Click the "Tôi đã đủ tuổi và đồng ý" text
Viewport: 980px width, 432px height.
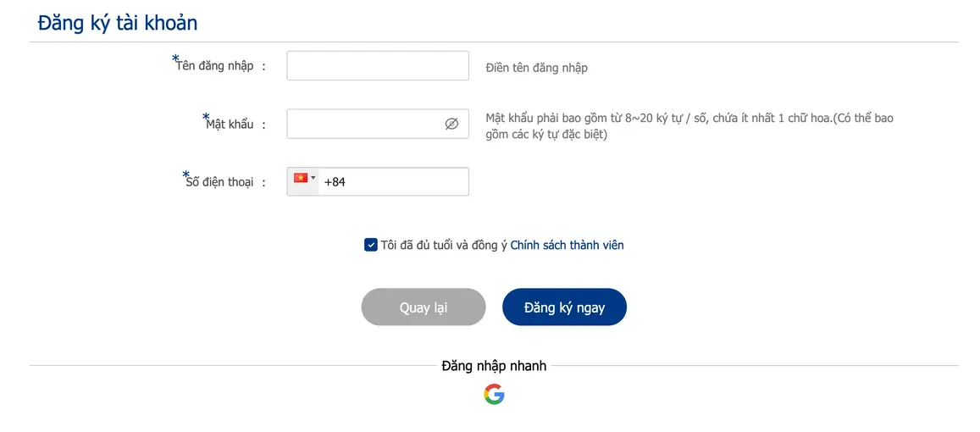[x=444, y=245]
